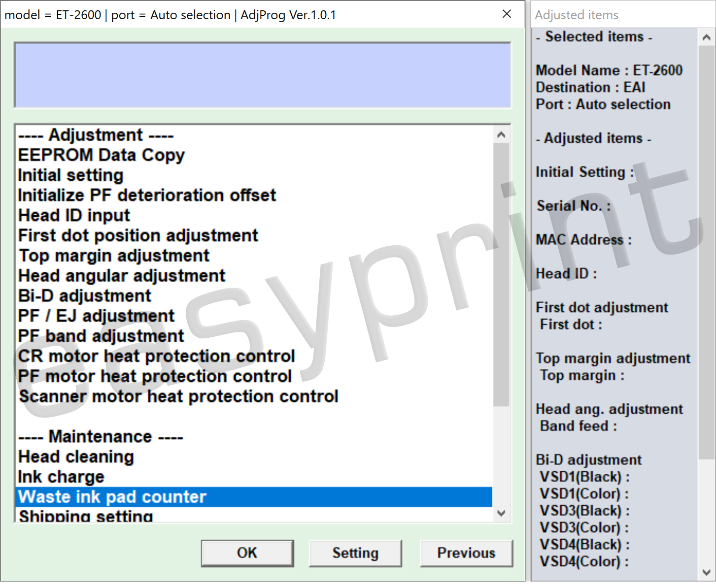Click Adjusted items window title
716x588 pixels.
[x=577, y=15]
